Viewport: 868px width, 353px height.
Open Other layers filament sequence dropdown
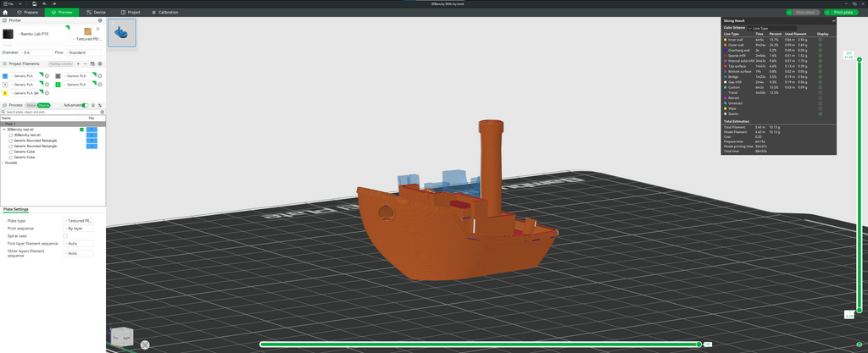78,254
